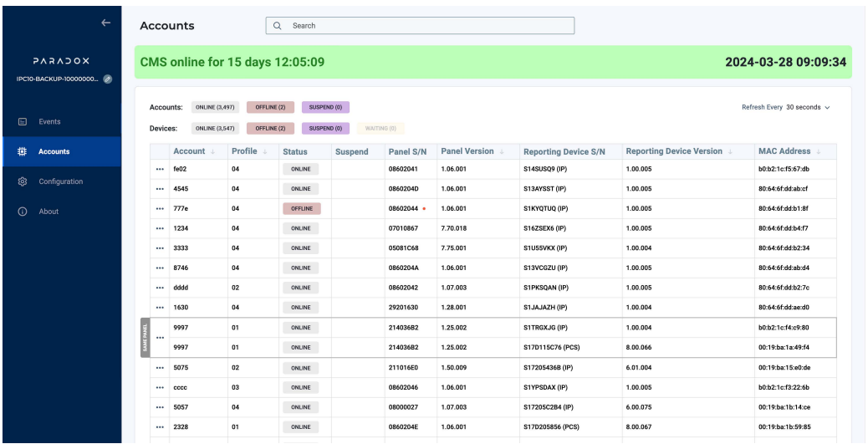Open the three-dot menu for account 777e

(158, 209)
